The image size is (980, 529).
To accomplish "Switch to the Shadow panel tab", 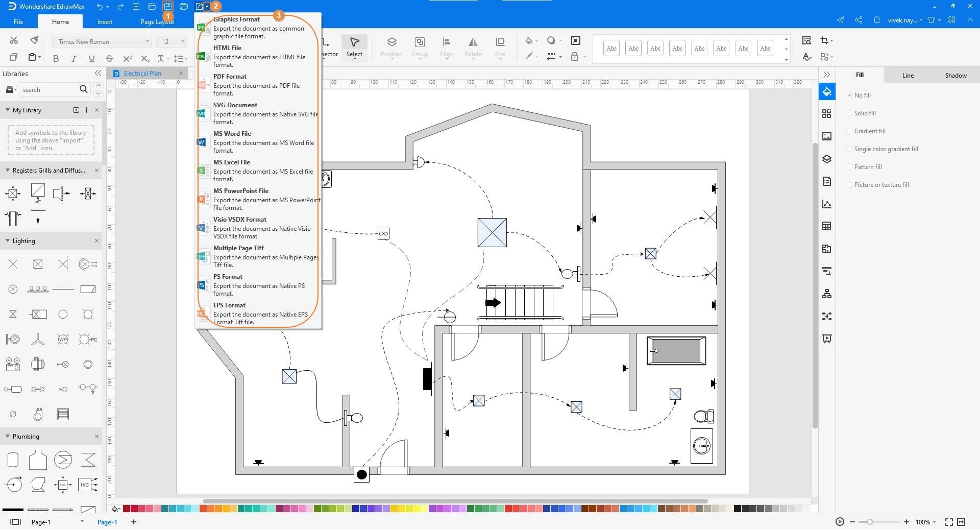I will pos(955,75).
